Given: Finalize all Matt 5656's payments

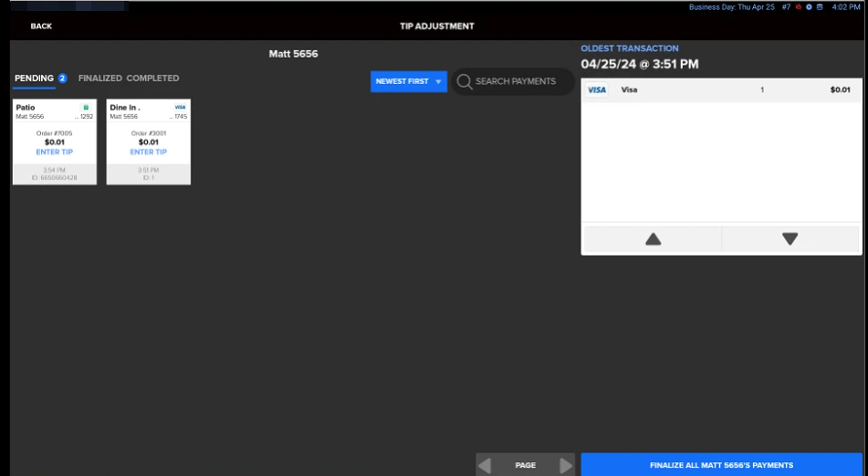Looking at the screenshot, I should 721,465.
